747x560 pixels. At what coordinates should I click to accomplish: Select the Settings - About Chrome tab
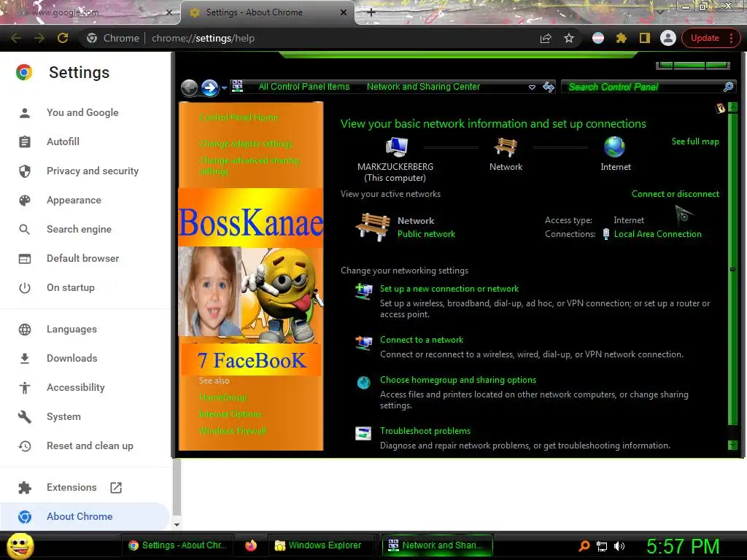pos(268,12)
